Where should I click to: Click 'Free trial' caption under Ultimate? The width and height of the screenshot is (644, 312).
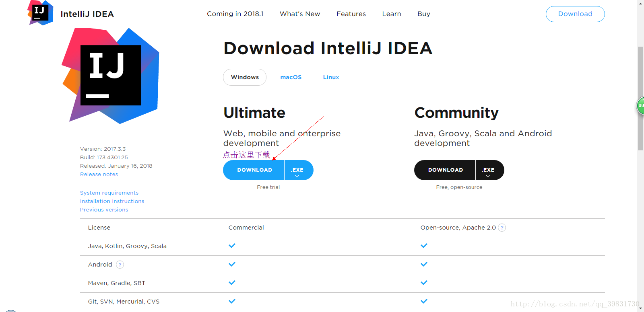tap(268, 187)
